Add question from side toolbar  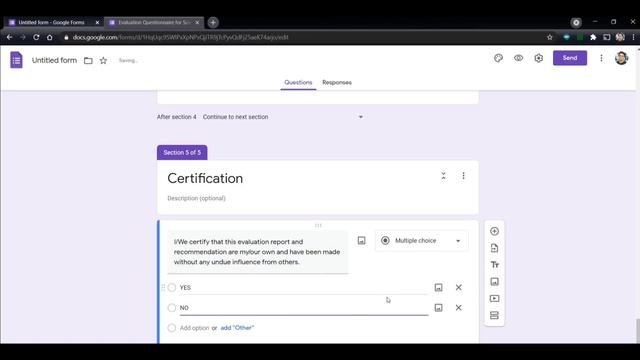tap(494, 231)
